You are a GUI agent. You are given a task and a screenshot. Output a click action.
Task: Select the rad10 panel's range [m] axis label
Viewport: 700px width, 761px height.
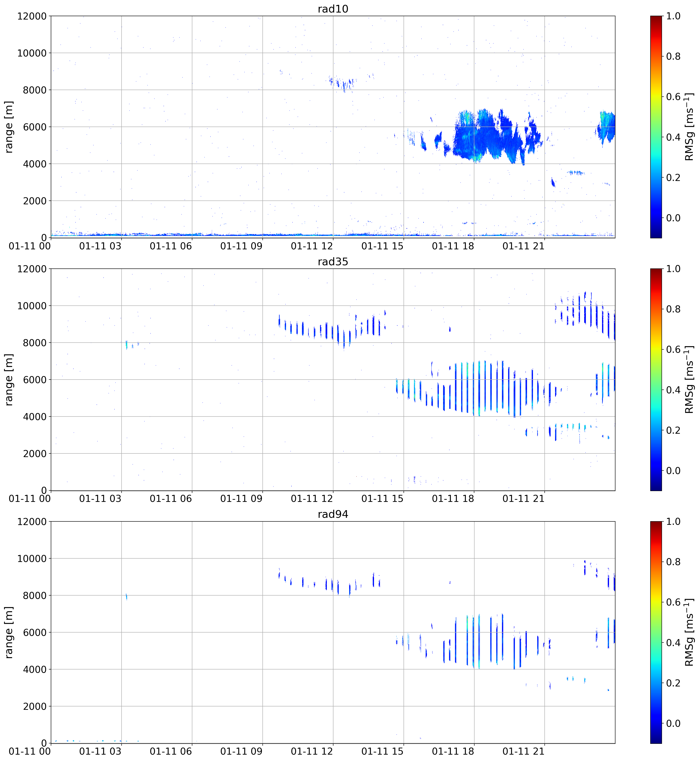pos(9,127)
